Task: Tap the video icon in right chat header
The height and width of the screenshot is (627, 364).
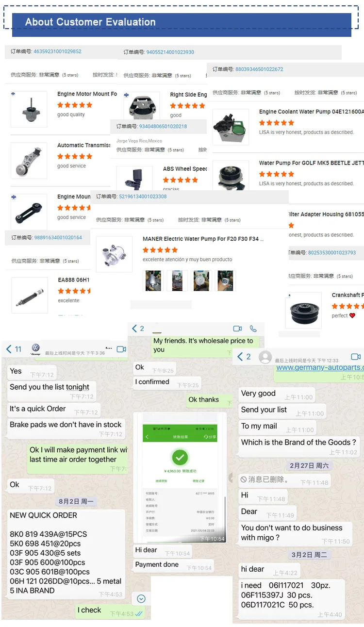Action: click(356, 357)
